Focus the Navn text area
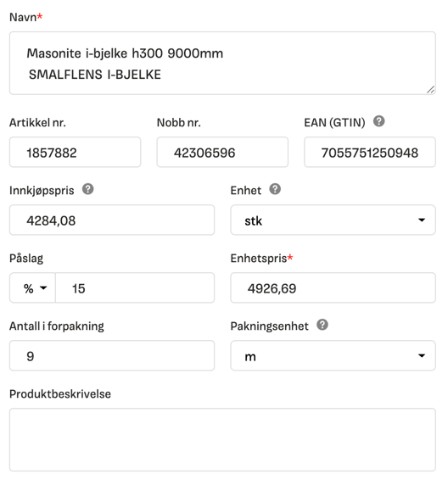448x485 pixels. (222, 63)
